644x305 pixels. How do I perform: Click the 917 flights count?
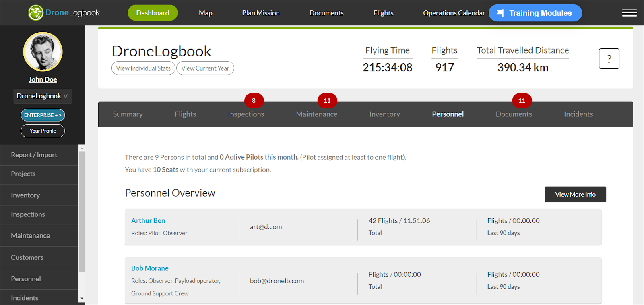click(445, 67)
